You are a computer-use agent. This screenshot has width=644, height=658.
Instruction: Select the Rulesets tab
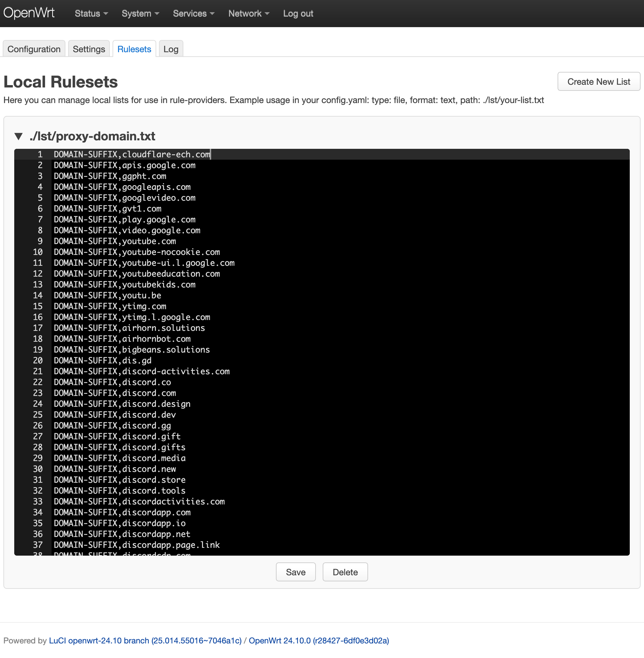pos(134,49)
